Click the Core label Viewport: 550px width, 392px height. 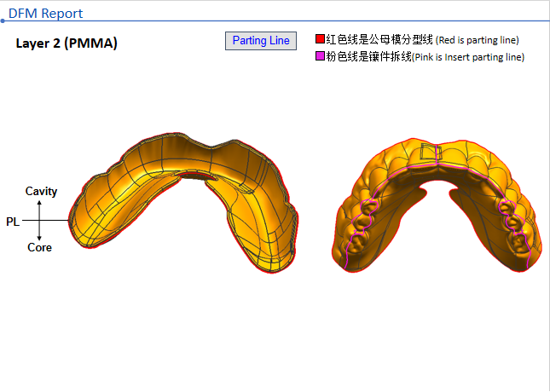tap(39, 248)
